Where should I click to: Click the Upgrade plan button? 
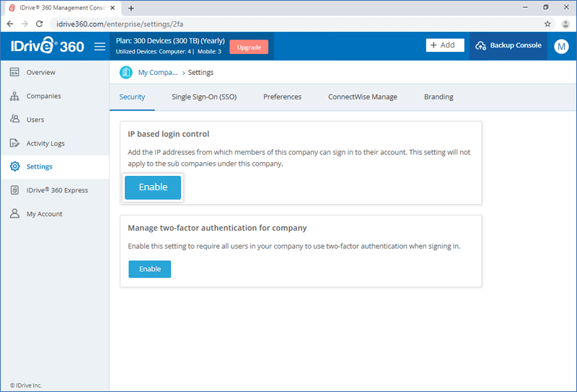pyautogui.click(x=249, y=47)
